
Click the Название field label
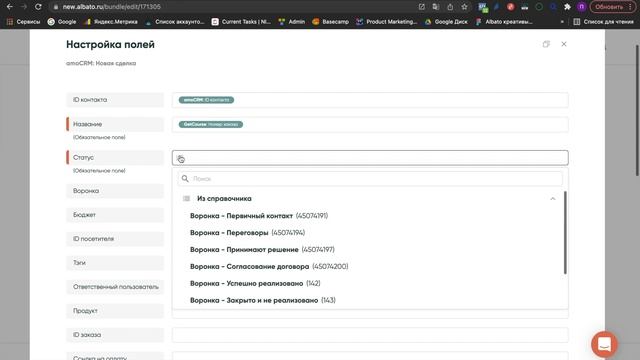pos(115,124)
